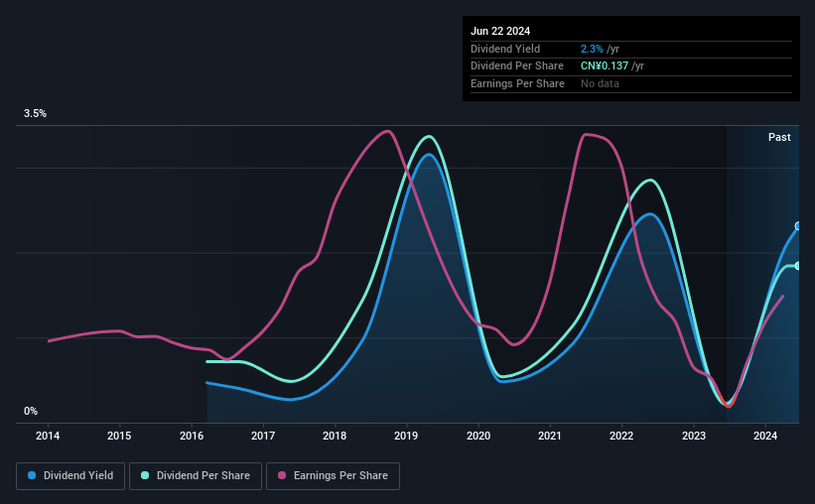
Task: Click the CN¥0.137 dividend per share value
Action: 605,66
